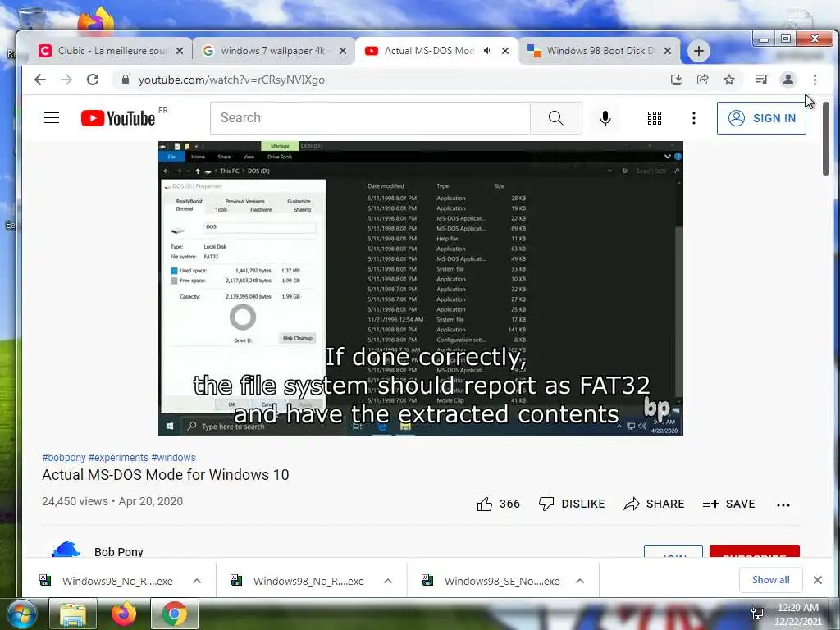Share this page via the address bar icon
The height and width of the screenshot is (630, 840).
coord(702,80)
